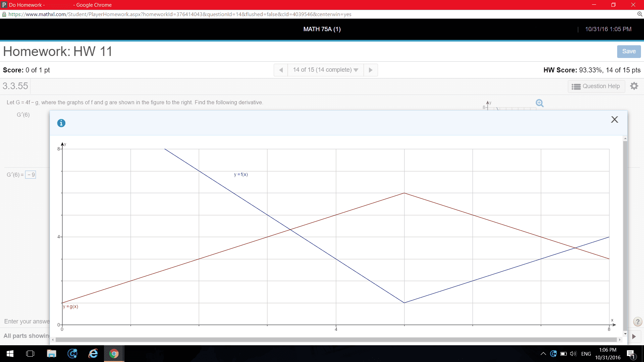
Task: Click the Save button
Action: pyautogui.click(x=629, y=51)
